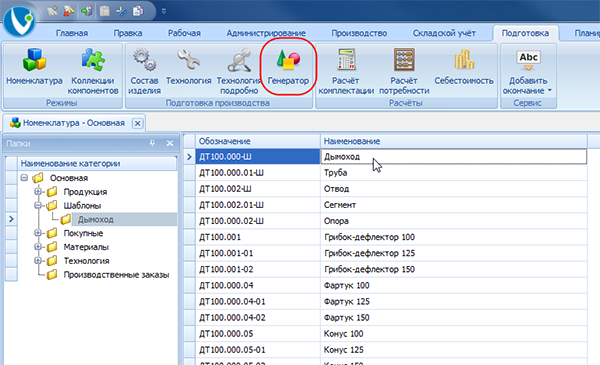Pin the Папки panel with pushpin icon
This screenshot has height=365, width=600.
point(152,143)
